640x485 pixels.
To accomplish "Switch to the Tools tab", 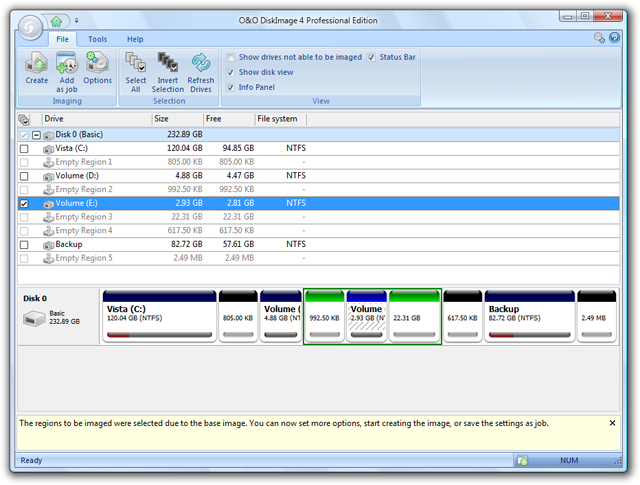I will coord(98,39).
